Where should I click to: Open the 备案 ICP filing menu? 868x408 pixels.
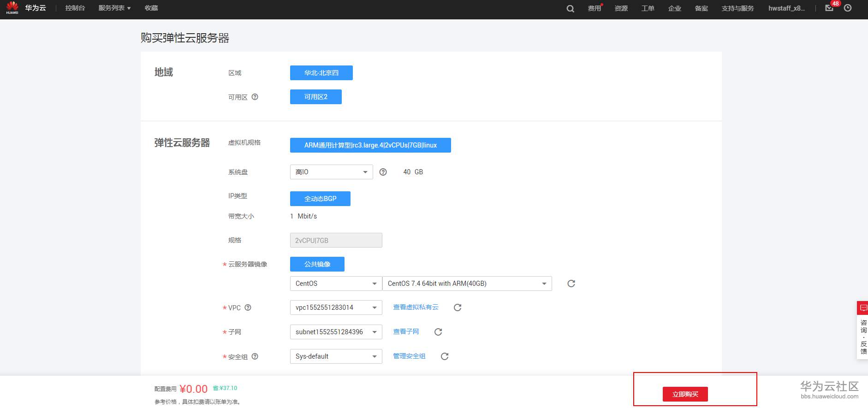coord(702,8)
